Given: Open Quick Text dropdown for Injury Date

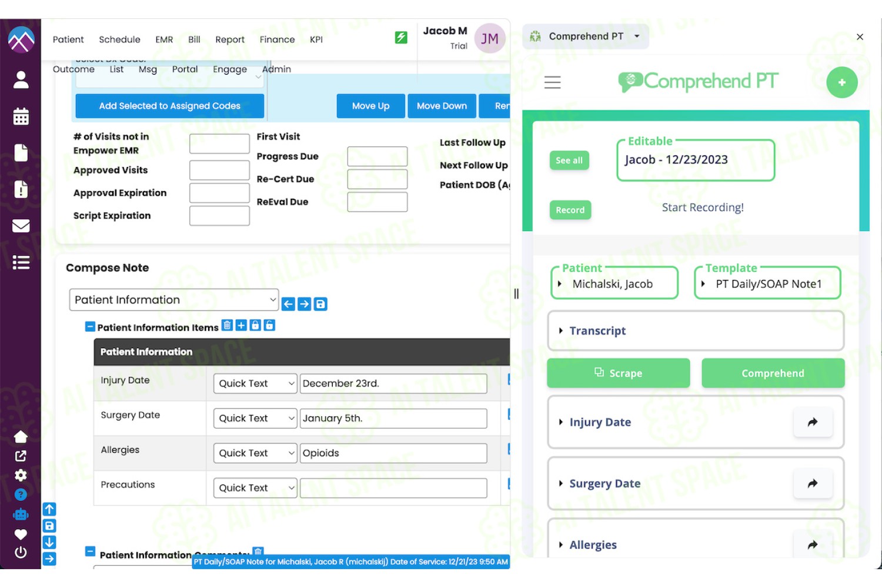Looking at the screenshot, I should tap(255, 383).
